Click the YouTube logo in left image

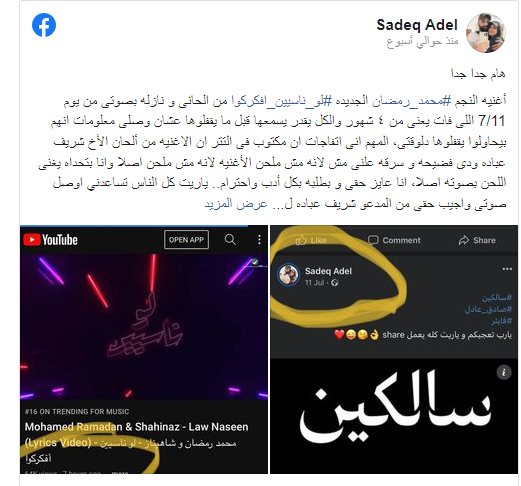51,240
